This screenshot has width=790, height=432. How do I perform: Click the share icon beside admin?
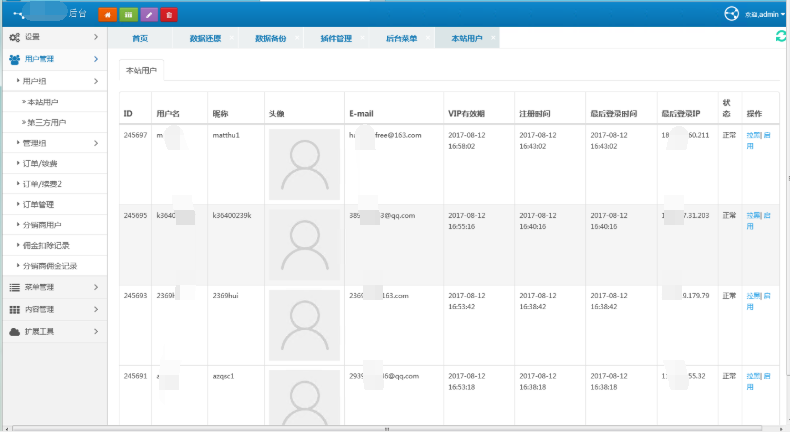tap(731, 14)
